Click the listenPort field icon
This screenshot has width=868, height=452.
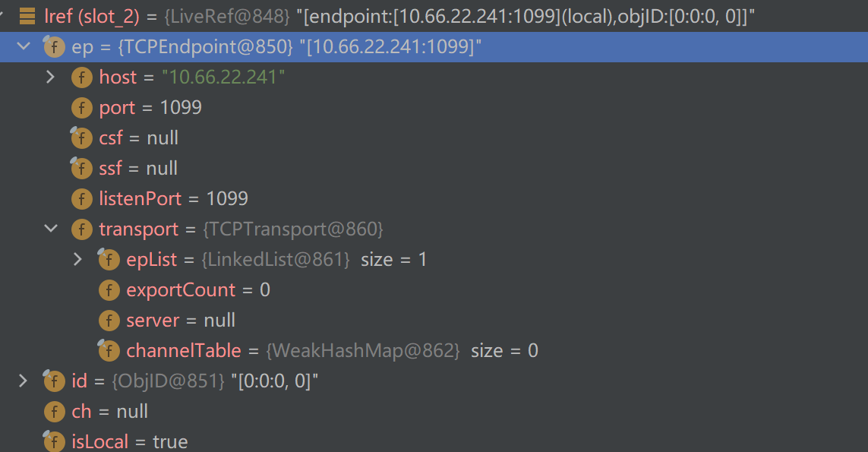(x=81, y=199)
